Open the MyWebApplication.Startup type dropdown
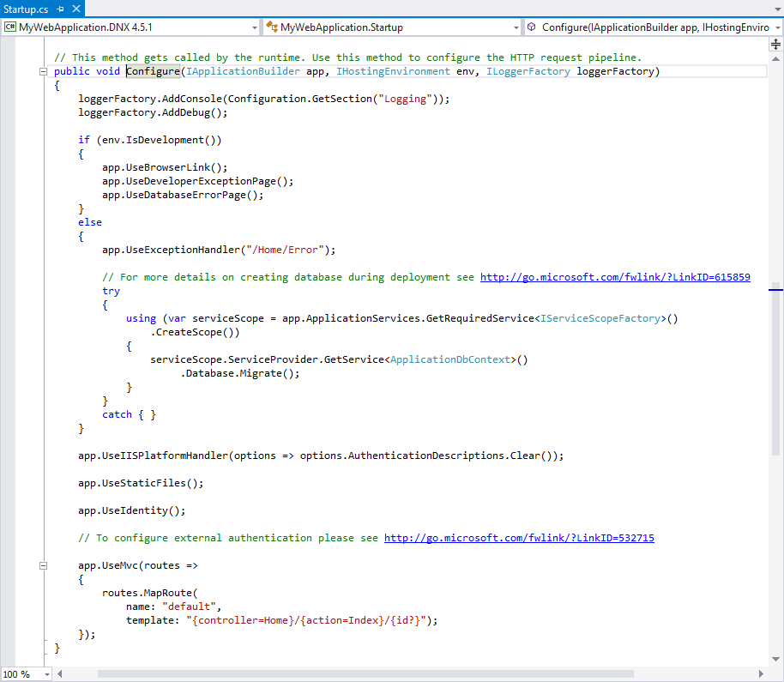The image size is (784, 682). coord(516,27)
